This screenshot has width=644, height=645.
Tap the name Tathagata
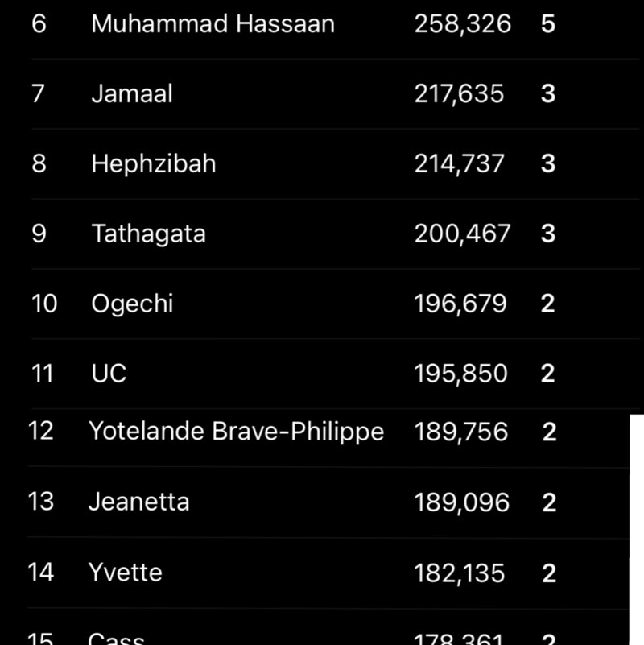click(x=148, y=234)
